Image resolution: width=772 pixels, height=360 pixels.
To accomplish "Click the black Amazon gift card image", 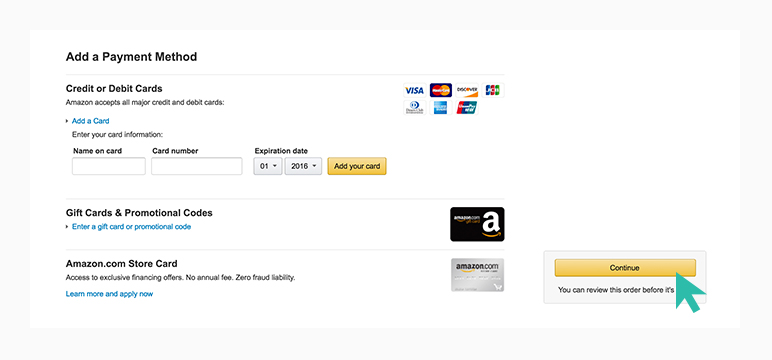I will (477, 224).
